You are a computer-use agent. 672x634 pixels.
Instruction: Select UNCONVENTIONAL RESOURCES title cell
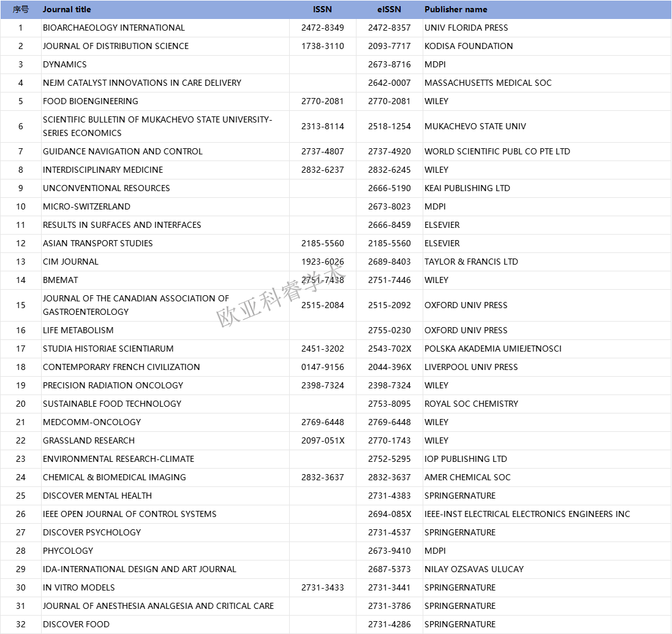point(107,189)
